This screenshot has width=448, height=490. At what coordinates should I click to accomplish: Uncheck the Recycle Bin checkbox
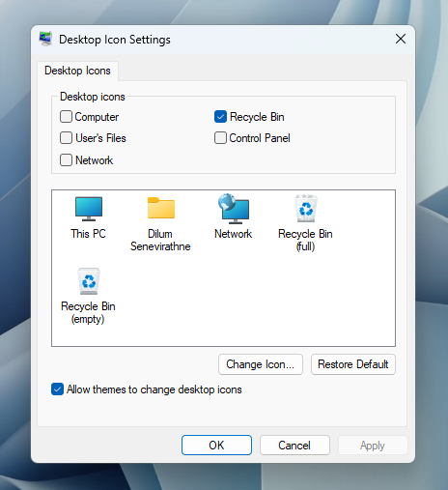click(x=220, y=117)
